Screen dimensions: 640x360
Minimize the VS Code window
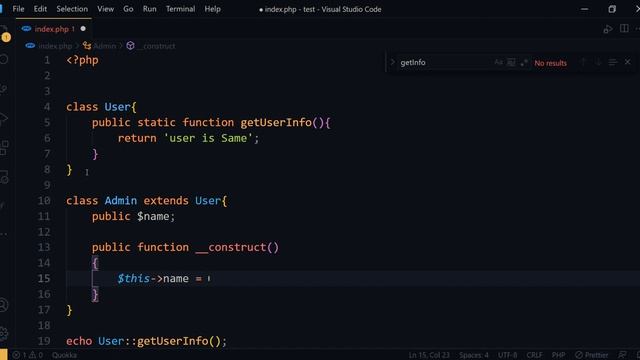[584, 9]
